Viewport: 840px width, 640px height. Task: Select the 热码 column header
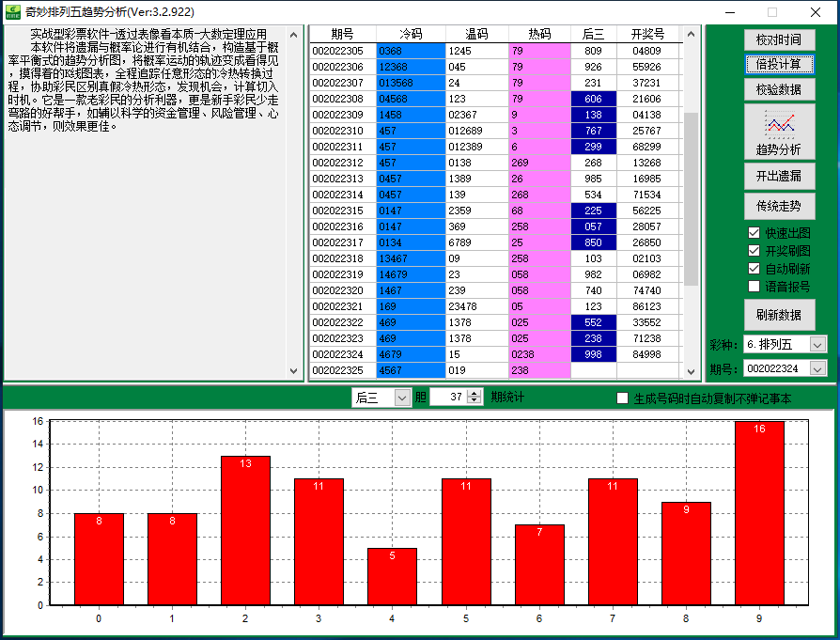pyautogui.click(x=539, y=34)
